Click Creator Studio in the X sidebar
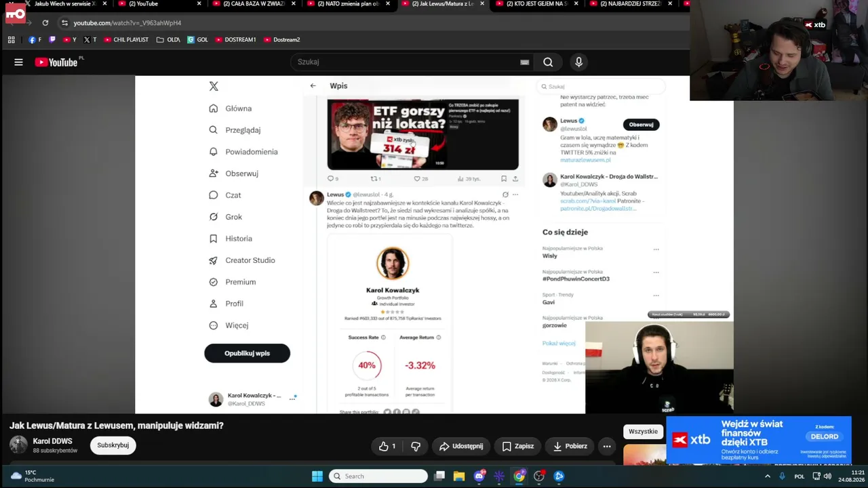 click(241, 260)
